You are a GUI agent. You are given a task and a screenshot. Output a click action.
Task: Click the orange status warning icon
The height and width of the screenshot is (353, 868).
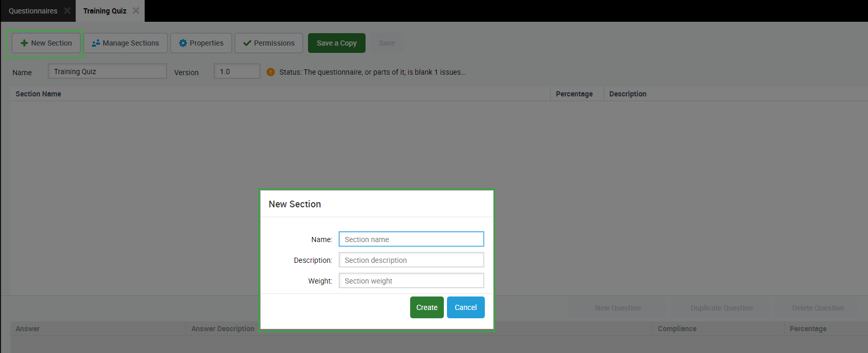[270, 72]
